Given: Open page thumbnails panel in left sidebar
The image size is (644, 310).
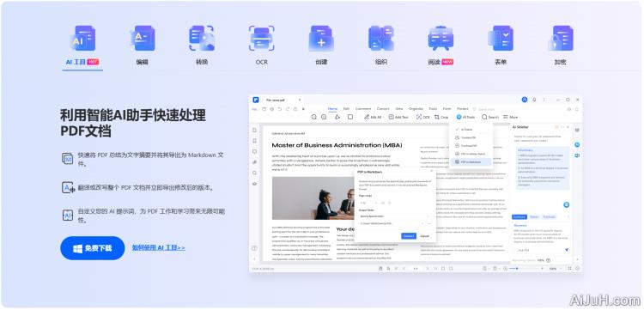Looking at the screenshot, I should coord(255,131).
